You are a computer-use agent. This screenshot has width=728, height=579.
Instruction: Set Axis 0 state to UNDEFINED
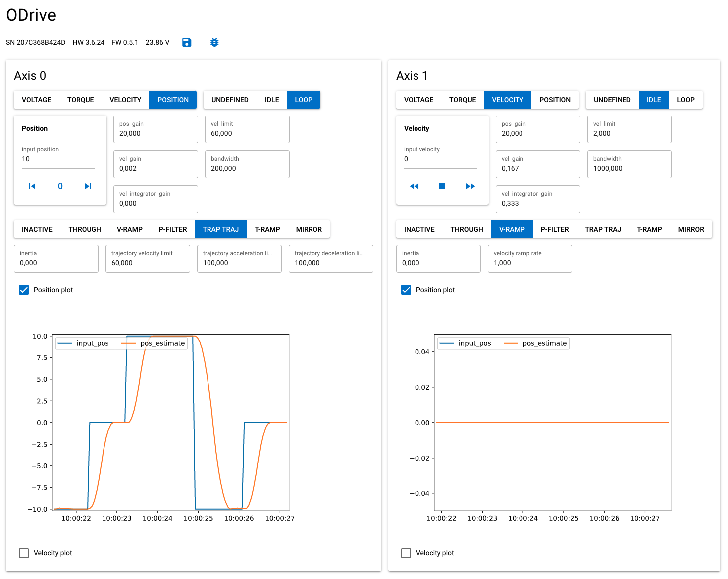click(x=230, y=100)
